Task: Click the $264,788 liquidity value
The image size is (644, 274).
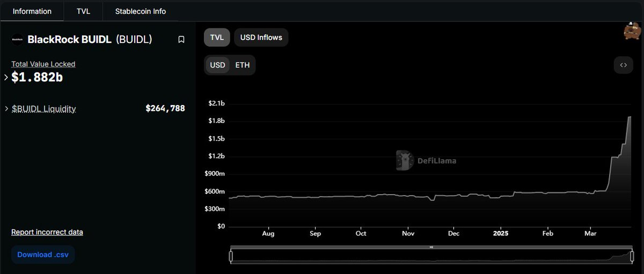Action: (165, 108)
